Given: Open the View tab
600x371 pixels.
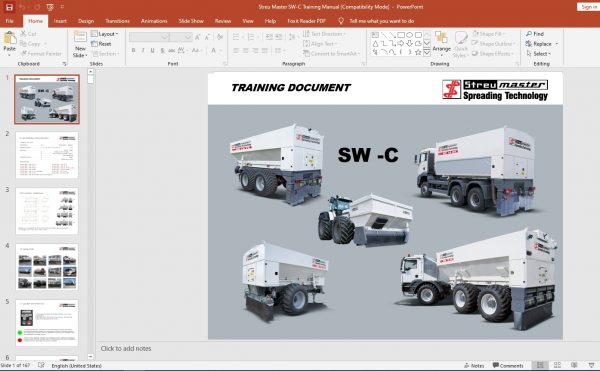Looking at the screenshot, I should [x=248, y=21].
